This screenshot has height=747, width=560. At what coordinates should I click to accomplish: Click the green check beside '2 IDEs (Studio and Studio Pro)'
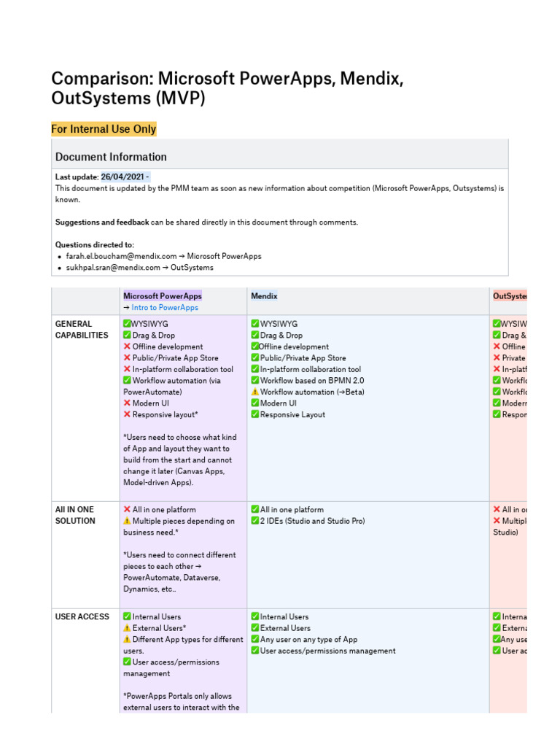(x=254, y=521)
